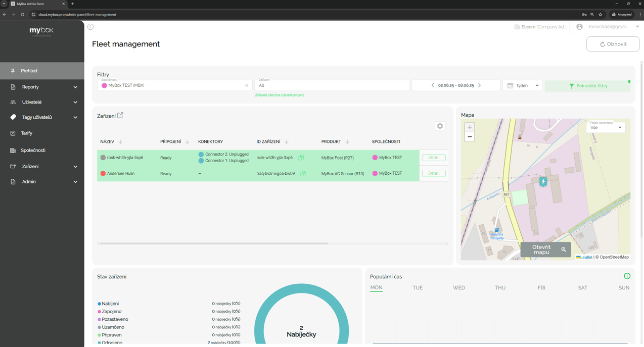The width and height of the screenshot is (644, 347).
Task: Open Zařízení list in external view icon
Action: tap(120, 116)
